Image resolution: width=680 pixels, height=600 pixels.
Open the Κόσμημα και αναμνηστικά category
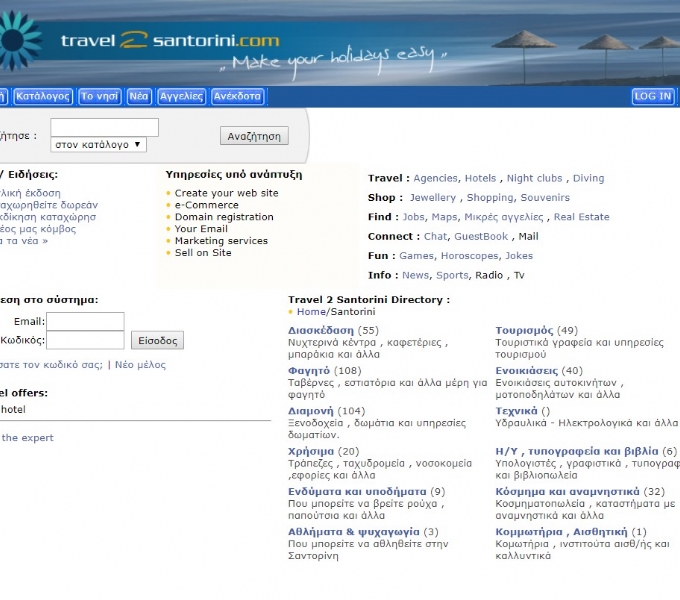point(567,492)
